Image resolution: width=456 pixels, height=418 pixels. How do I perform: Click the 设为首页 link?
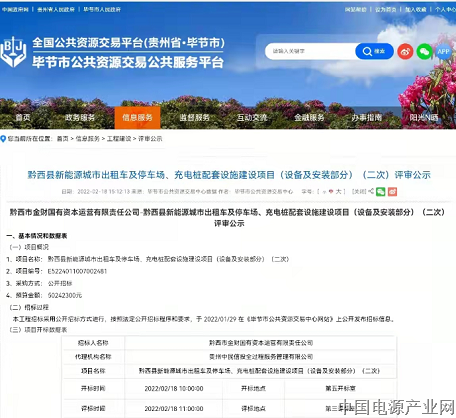coord(385,10)
